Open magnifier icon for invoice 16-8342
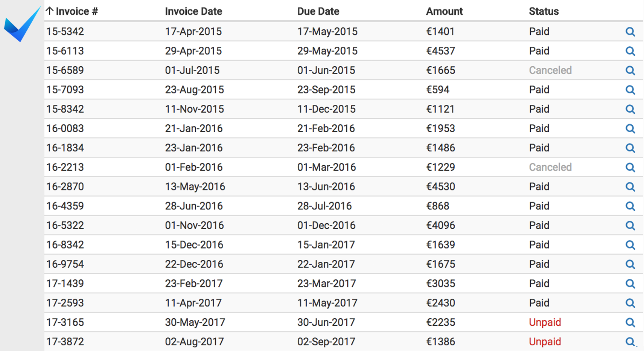This screenshot has height=351, width=644. tap(630, 245)
